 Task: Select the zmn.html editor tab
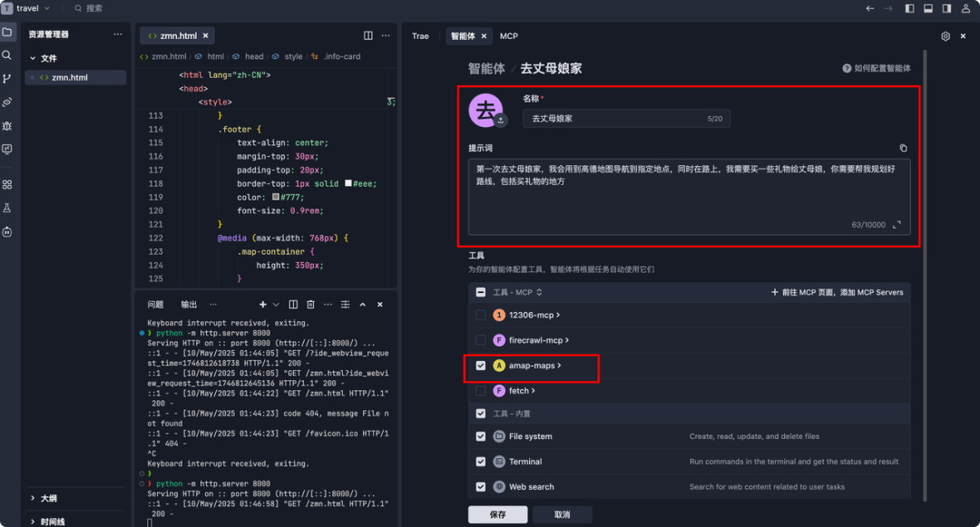178,35
